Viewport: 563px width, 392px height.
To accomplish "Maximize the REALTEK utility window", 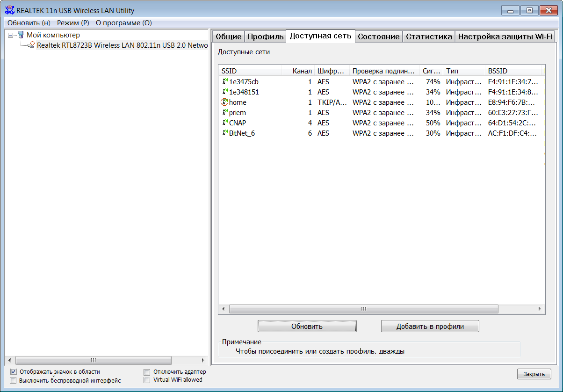I will tap(529, 10).
